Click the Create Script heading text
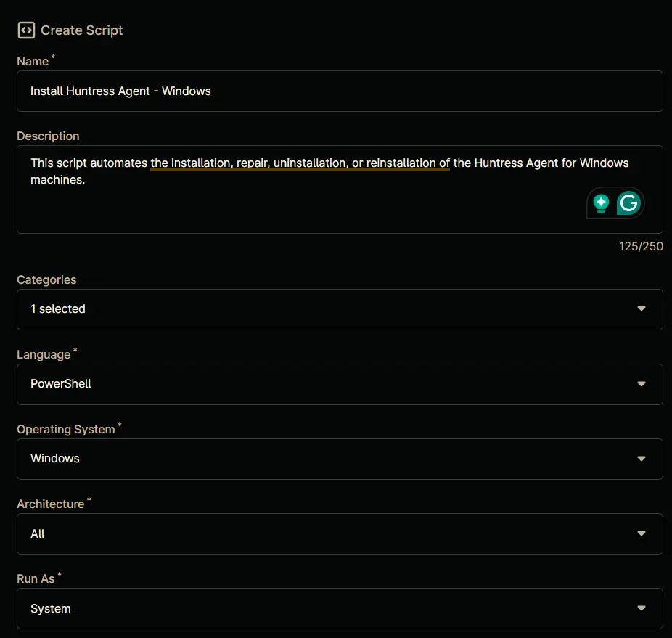The image size is (672, 638). click(x=81, y=30)
